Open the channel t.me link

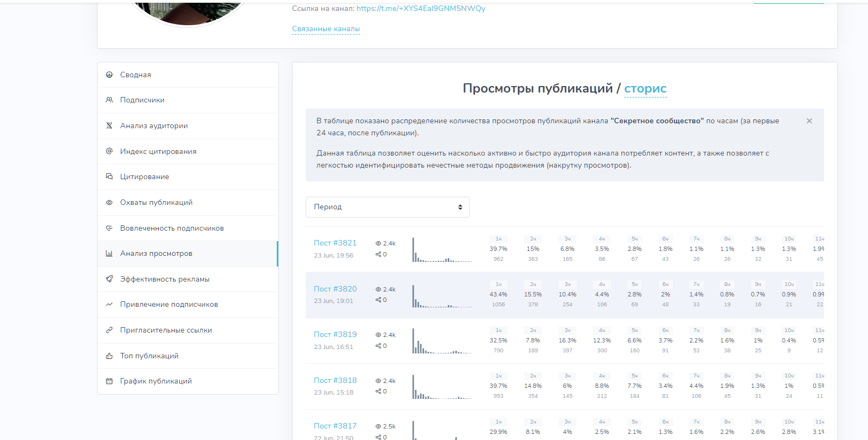click(x=421, y=8)
